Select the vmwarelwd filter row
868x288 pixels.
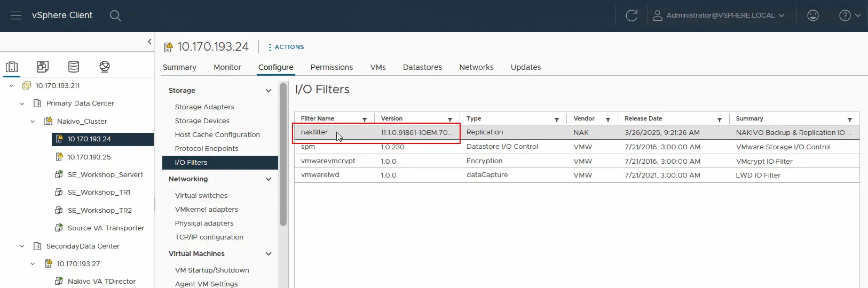[577, 175]
